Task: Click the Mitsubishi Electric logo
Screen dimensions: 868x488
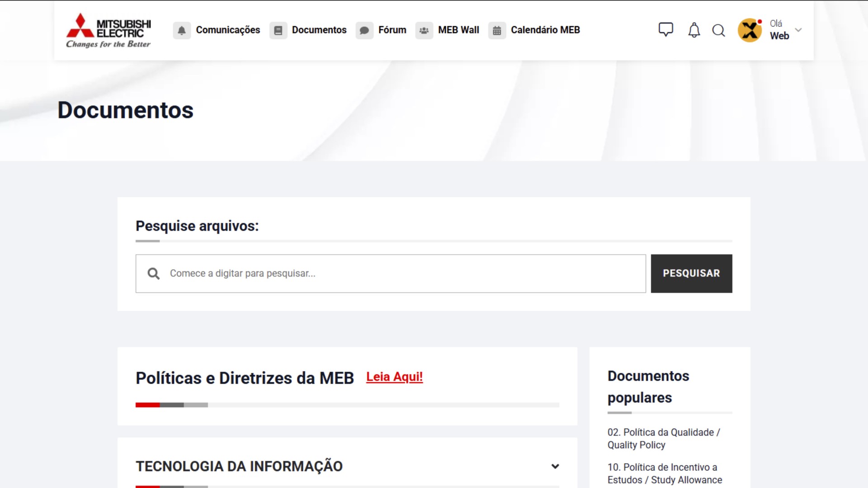Action: coord(108,30)
